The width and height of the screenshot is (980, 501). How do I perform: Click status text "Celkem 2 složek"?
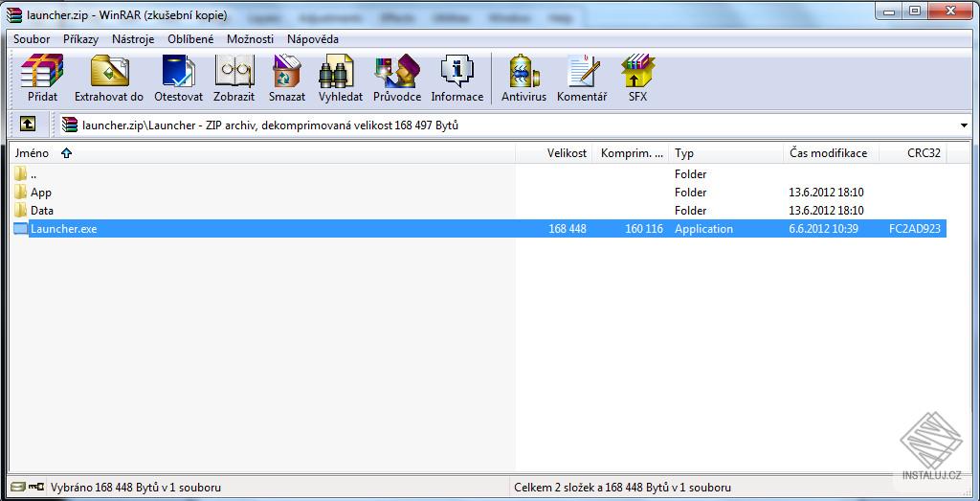(x=554, y=487)
